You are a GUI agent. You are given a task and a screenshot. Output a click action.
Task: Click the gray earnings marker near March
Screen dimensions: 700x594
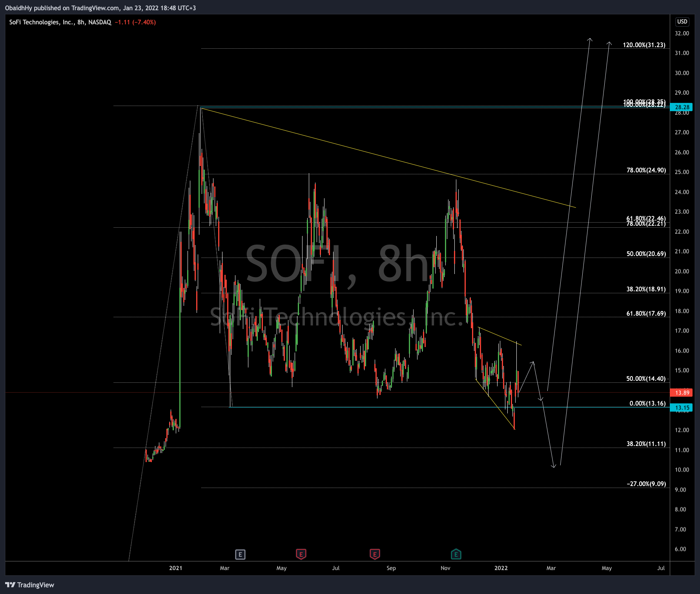240,554
